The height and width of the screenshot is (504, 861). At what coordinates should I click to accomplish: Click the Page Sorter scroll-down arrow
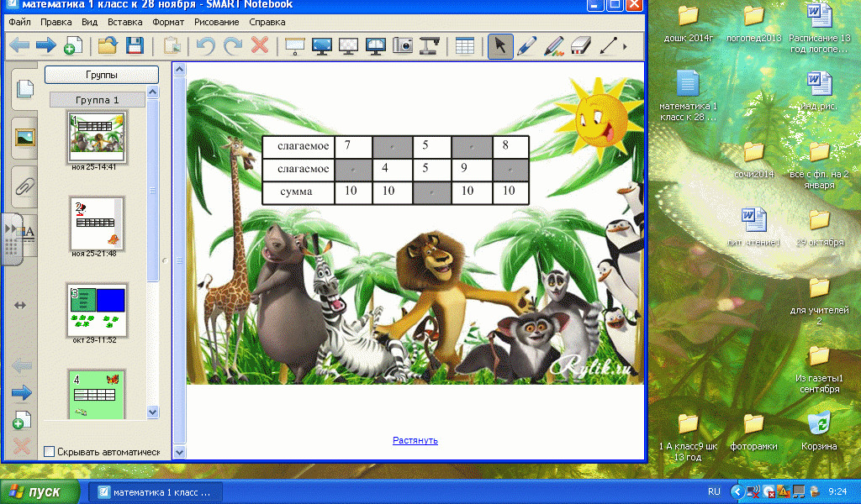pos(153,412)
